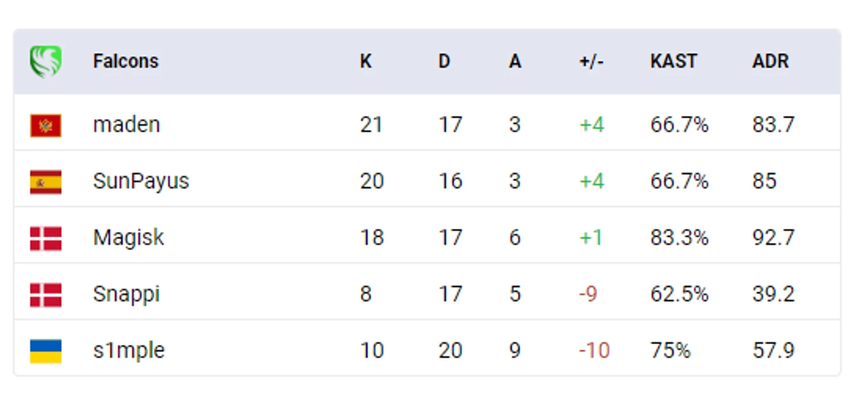Sort by the KAST column header
This screenshot has height=395, width=868.
[674, 61]
